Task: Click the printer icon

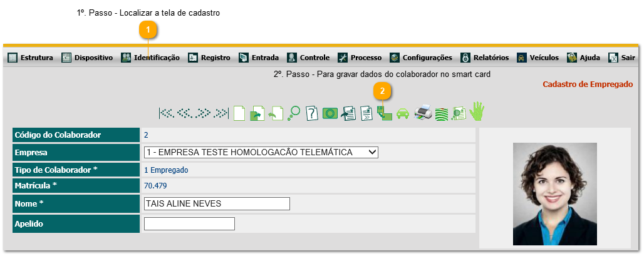Action: 423,113
